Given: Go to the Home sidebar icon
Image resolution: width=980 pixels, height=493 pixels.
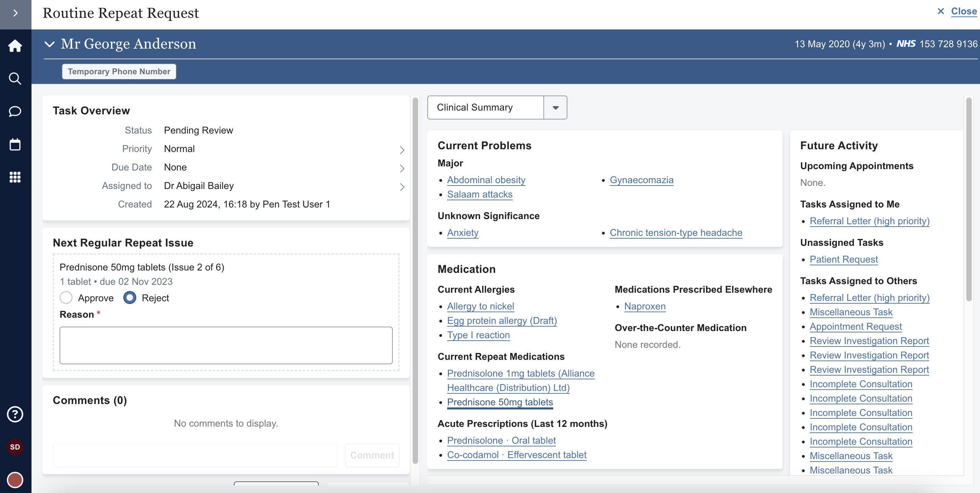Looking at the screenshot, I should point(15,46).
